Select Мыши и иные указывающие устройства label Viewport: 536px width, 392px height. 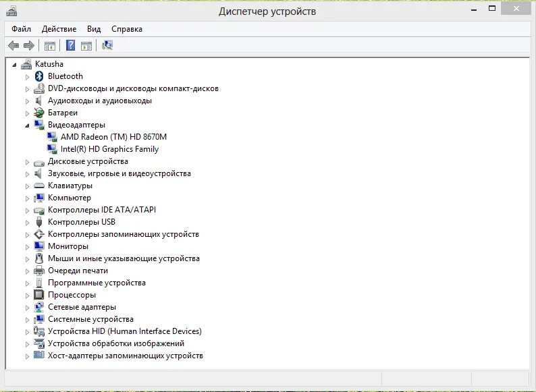tap(124, 258)
